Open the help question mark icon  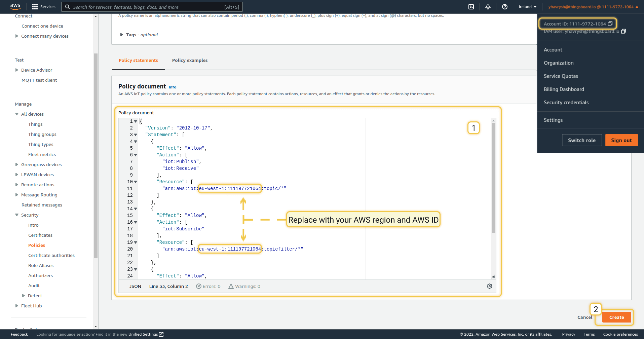tap(504, 7)
